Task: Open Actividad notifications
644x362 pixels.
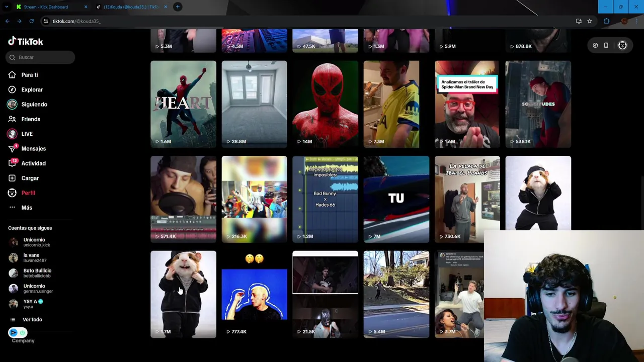Action: click(33, 163)
